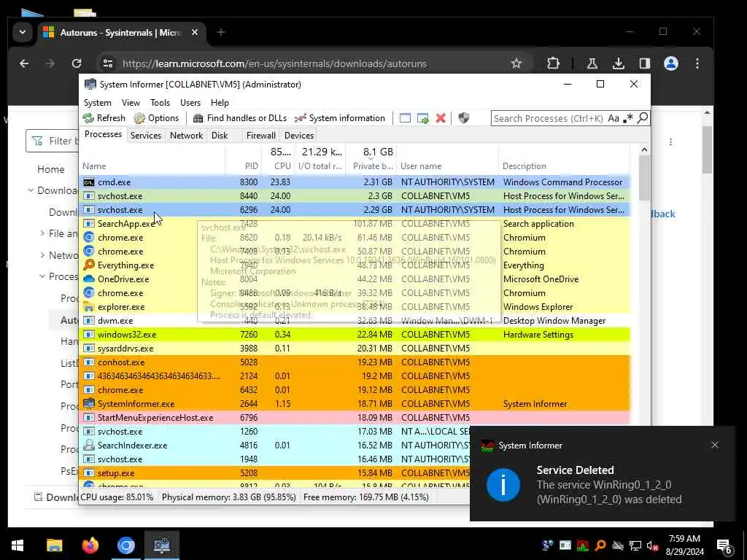Reload the Chrome page
747x560 pixels.
coord(76,63)
